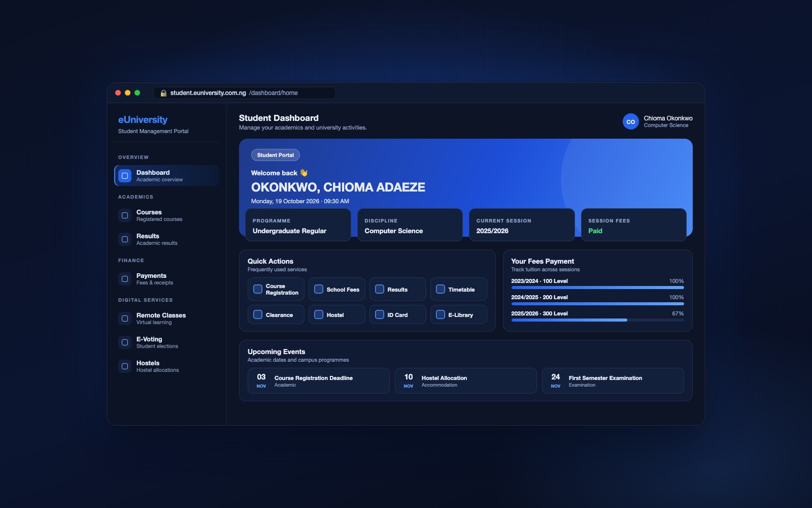Image resolution: width=812 pixels, height=508 pixels.
Task: Click the Course Registration quick action icon
Action: pos(258,289)
